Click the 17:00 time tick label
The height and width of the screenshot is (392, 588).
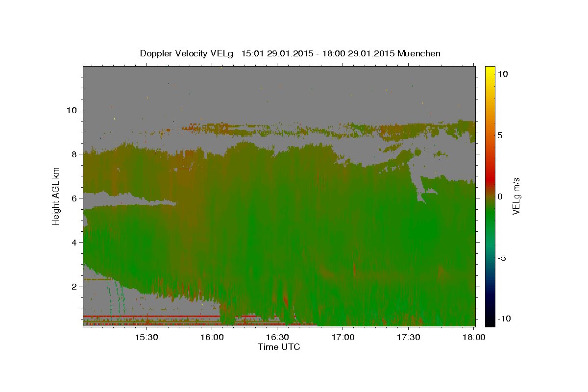(x=343, y=337)
